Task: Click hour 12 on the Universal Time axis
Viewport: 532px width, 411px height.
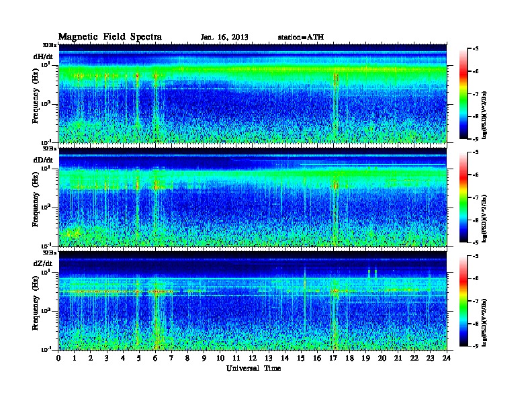Action: click(x=253, y=359)
